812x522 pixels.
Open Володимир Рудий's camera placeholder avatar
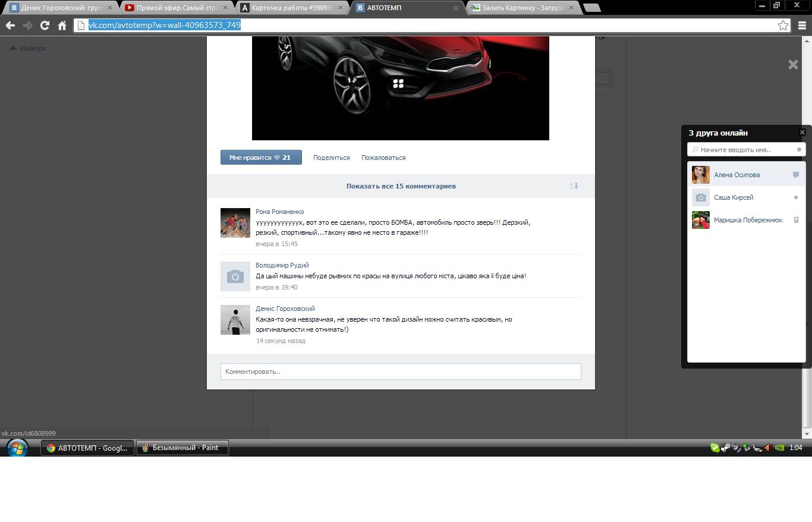[235, 276]
